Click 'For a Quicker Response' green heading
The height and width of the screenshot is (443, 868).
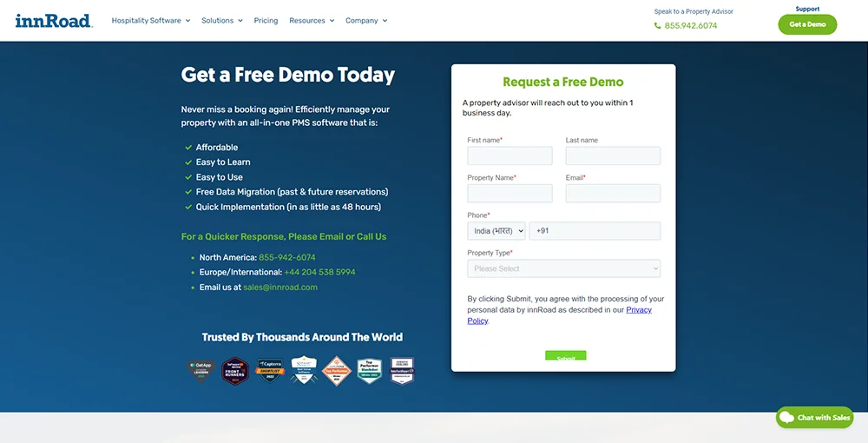(284, 236)
